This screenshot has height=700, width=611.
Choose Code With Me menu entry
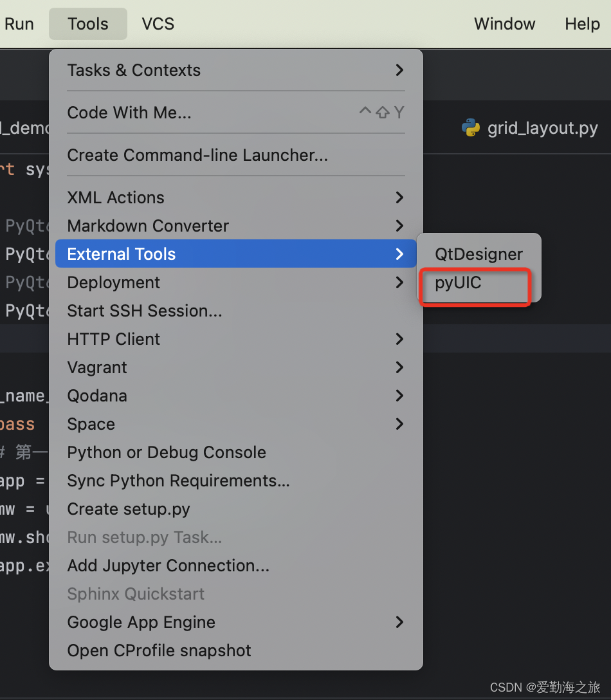click(129, 113)
